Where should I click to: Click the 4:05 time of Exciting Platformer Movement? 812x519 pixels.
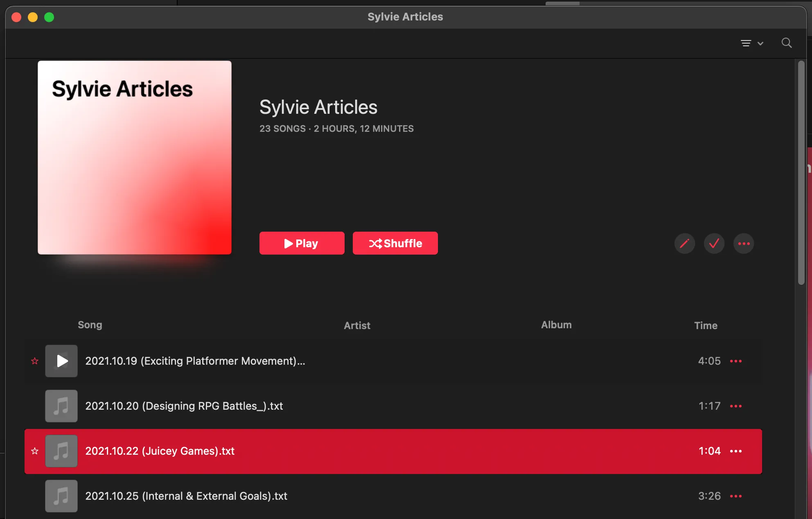[709, 361]
